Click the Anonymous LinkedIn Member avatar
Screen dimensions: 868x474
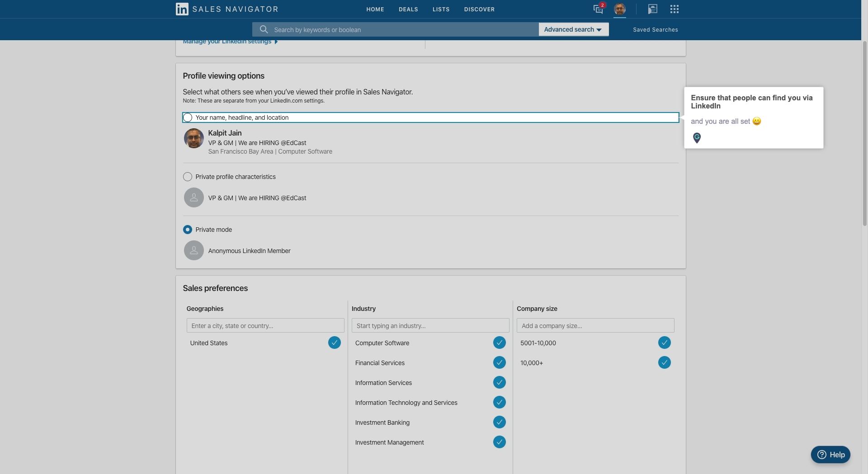pyautogui.click(x=193, y=250)
